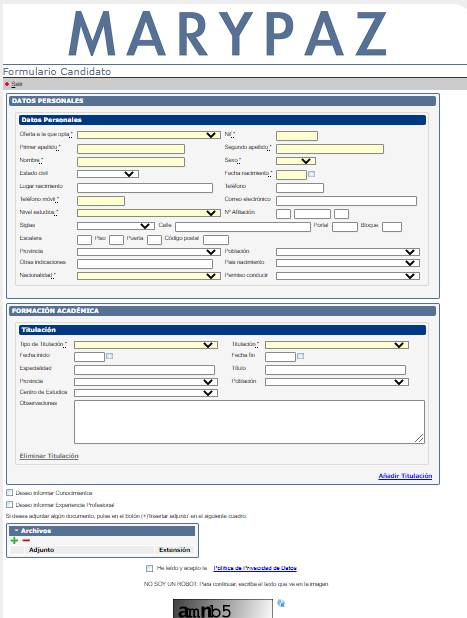Click the DATOS PERSONALES section header

223,101
